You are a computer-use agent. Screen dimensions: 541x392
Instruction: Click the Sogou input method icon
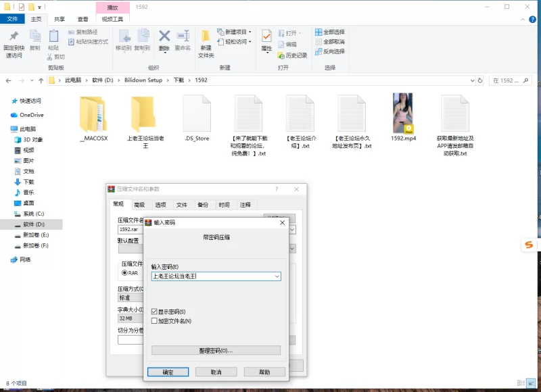(x=529, y=245)
